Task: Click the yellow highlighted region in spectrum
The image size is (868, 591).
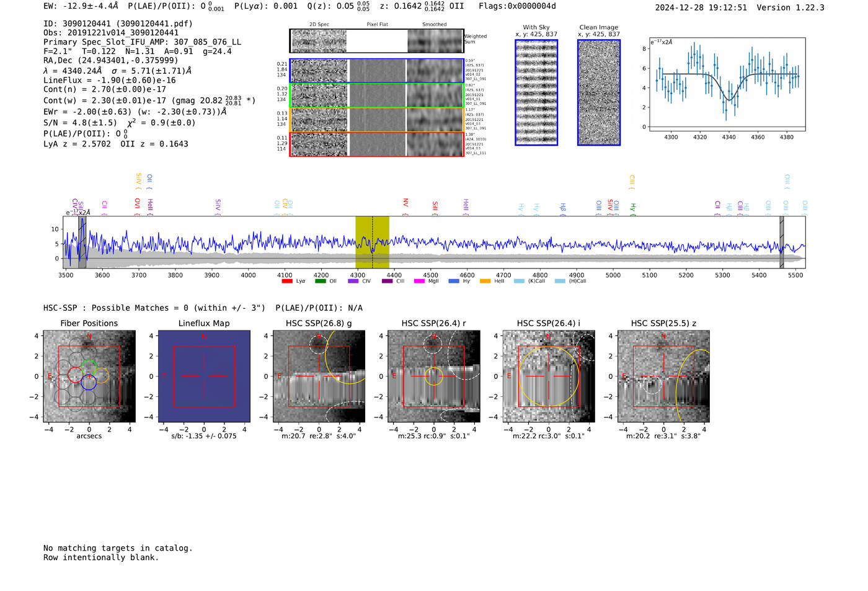Action: pos(372,242)
